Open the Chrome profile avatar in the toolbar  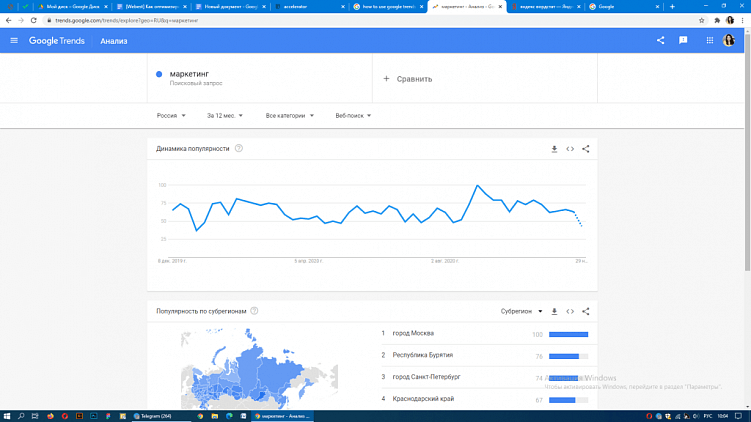click(730, 21)
